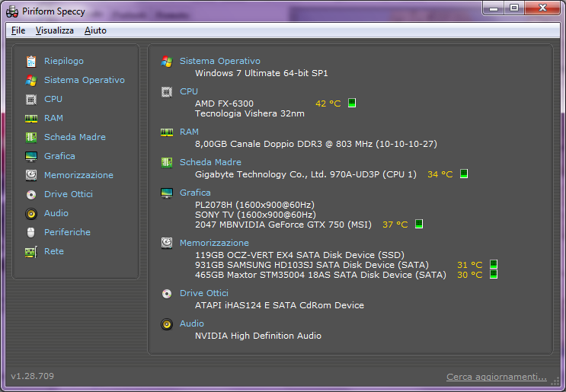
Task: Click the Scheda Madre heading in summary panel
Action: (210, 162)
